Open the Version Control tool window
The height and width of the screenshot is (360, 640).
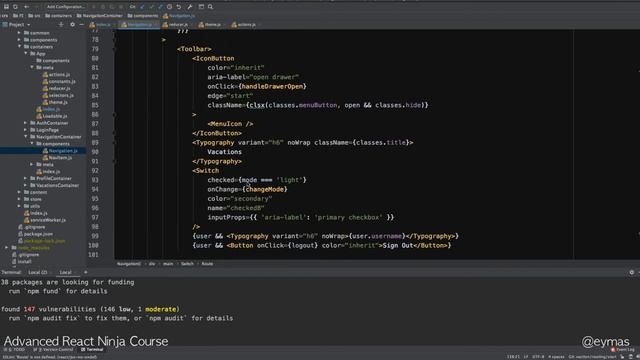pos(53,349)
